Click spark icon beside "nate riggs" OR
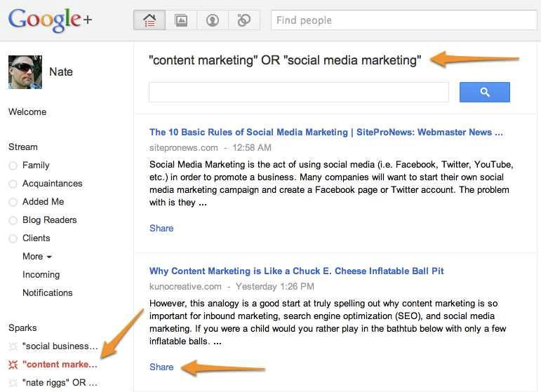541x392 pixels. pyautogui.click(x=13, y=383)
